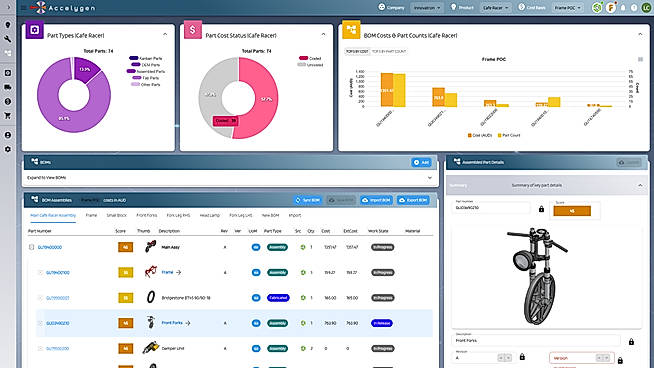Click the Accelygen logo
Screen dimensions: 654x368
[x=63, y=8]
